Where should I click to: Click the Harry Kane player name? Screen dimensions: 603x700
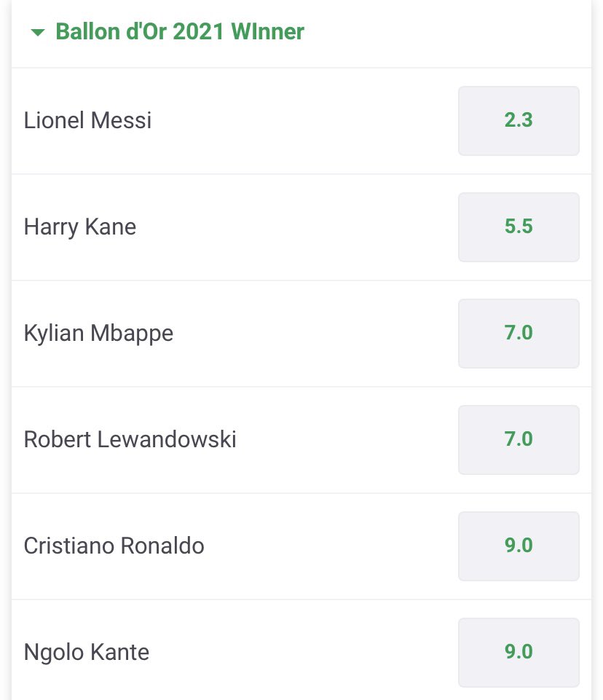(80, 227)
